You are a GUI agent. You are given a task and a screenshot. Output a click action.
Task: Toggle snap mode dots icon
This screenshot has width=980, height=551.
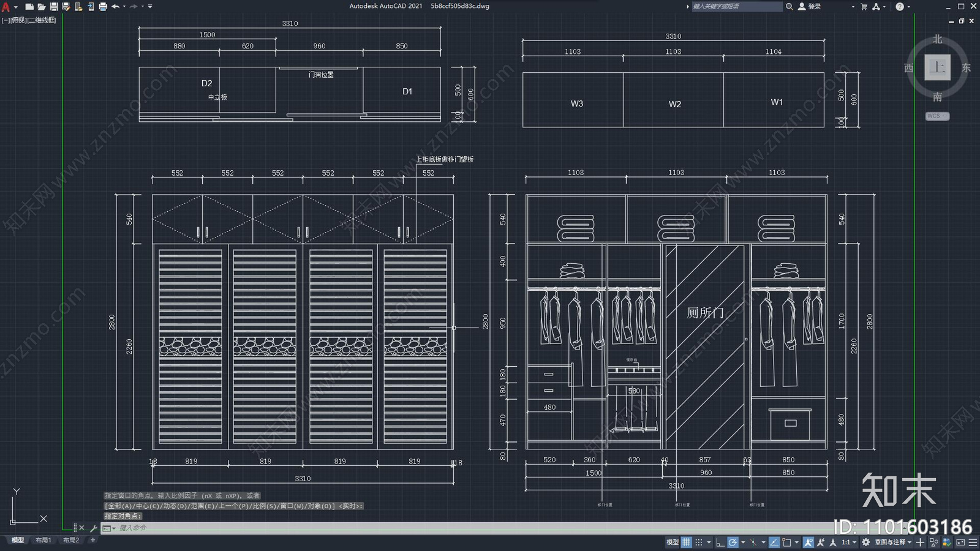click(699, 542)
